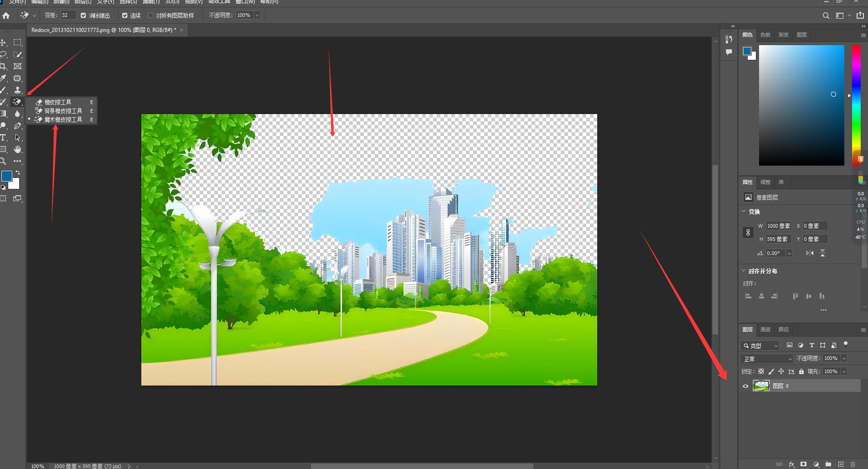
Task: Toggle link width and height chain
Action: pos(748,232)
